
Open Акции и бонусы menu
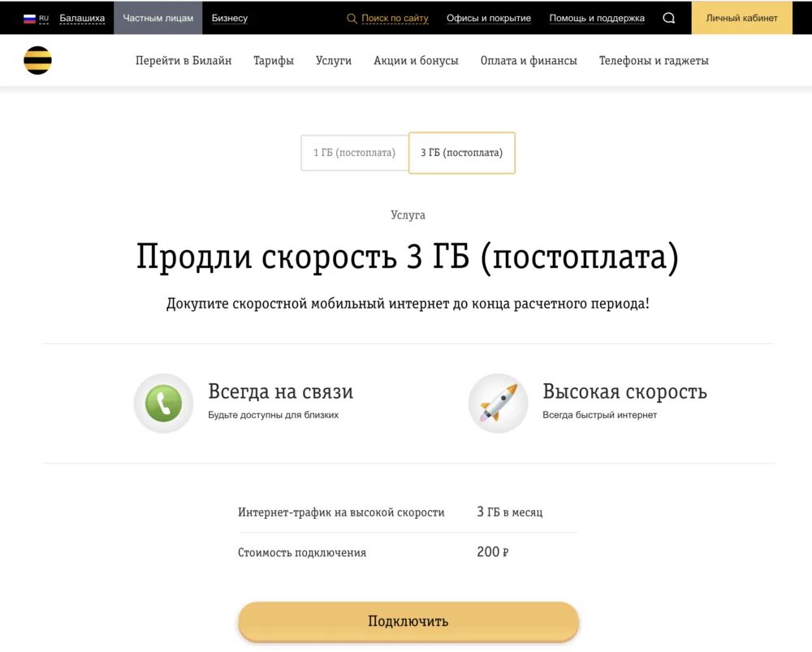tap(416, 61)
